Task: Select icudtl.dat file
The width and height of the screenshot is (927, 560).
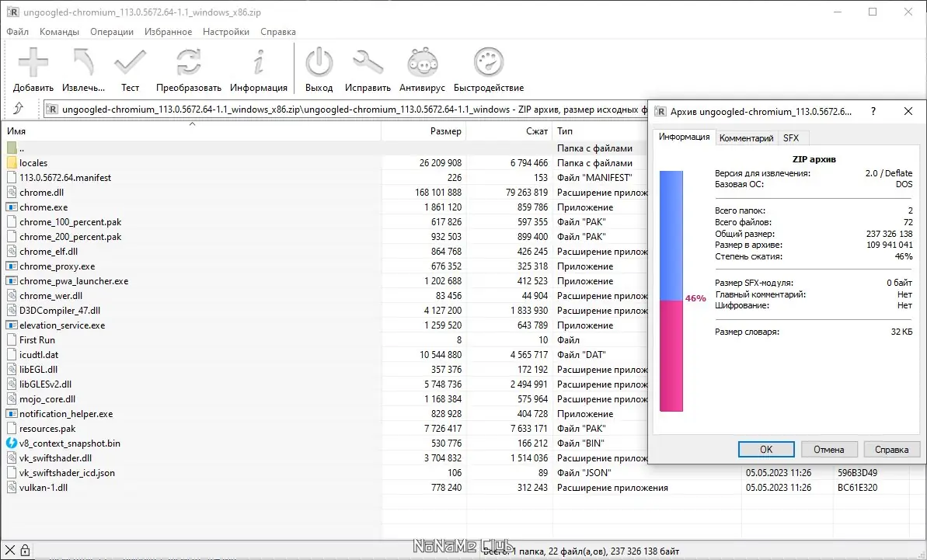Action: coord(39,355)
